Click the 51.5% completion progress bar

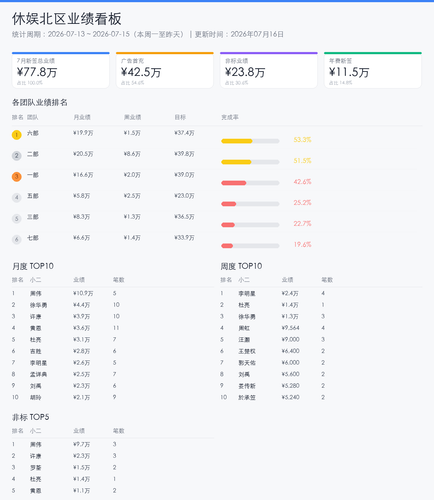click(x=250, y=162)
